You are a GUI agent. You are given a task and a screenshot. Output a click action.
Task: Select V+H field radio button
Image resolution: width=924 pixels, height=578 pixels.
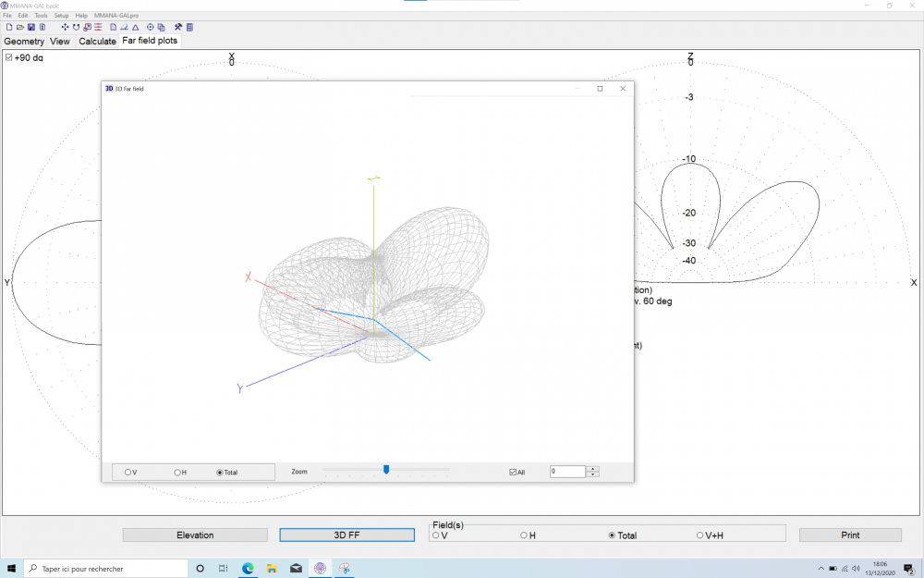[x=699, y=535]
